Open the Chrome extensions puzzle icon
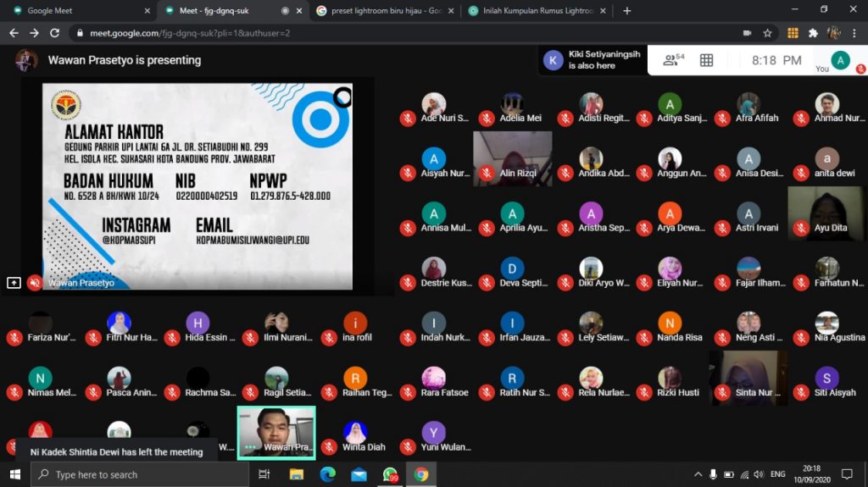 (x=813, y=33)
